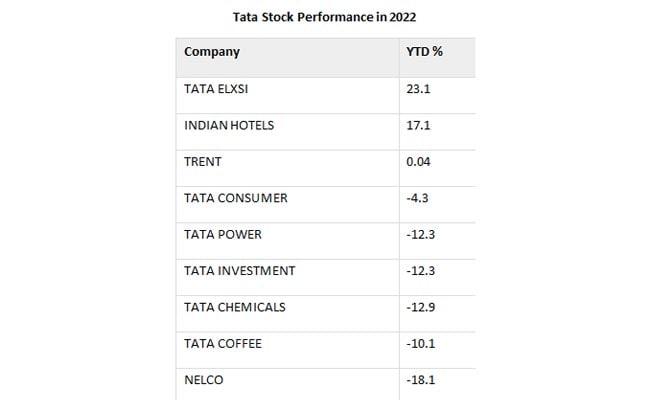The width and height of the screenshot is (650, 400).
Task: Click the TATA CHEMICALS company name
Action: point(235,307)
